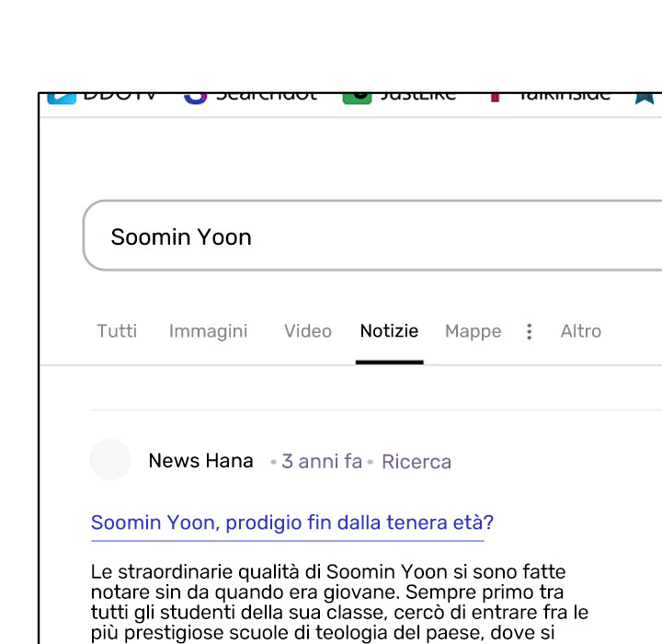This screenshot has width=662, height=644.
Task: Open headline "Soomin Yoon, prodigio fin dalla tenera età?"
Action: [x=291, y=523]
